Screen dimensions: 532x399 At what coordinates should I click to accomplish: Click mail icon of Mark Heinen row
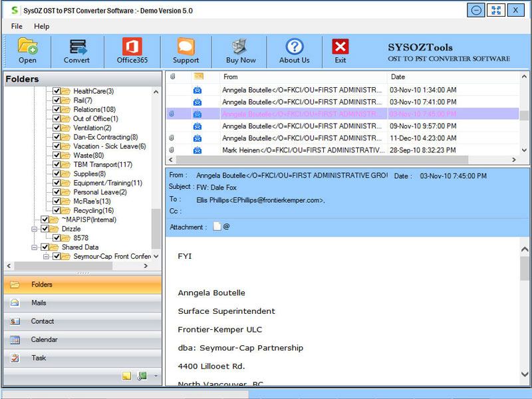(198, 150)
